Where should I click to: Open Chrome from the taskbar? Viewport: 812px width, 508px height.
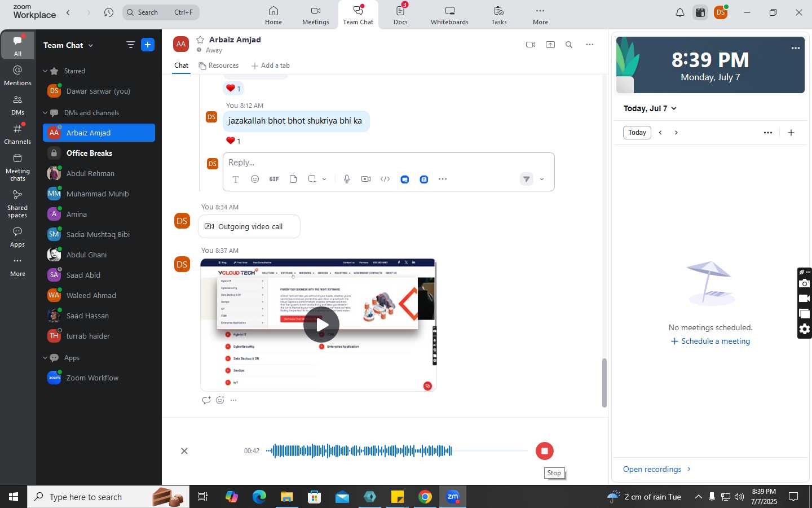pyautogui.click(x=425, y=497)
